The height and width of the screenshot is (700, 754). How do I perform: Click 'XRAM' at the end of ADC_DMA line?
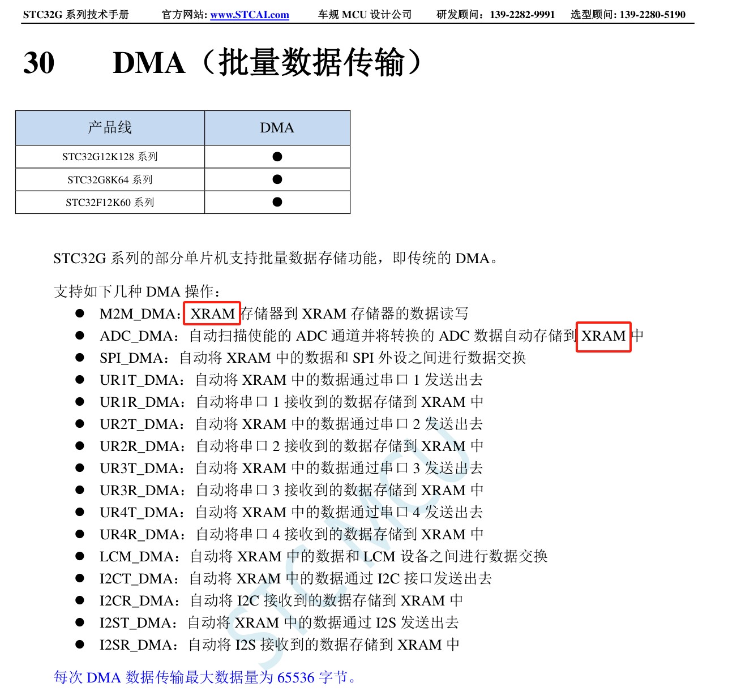point(603,336)
